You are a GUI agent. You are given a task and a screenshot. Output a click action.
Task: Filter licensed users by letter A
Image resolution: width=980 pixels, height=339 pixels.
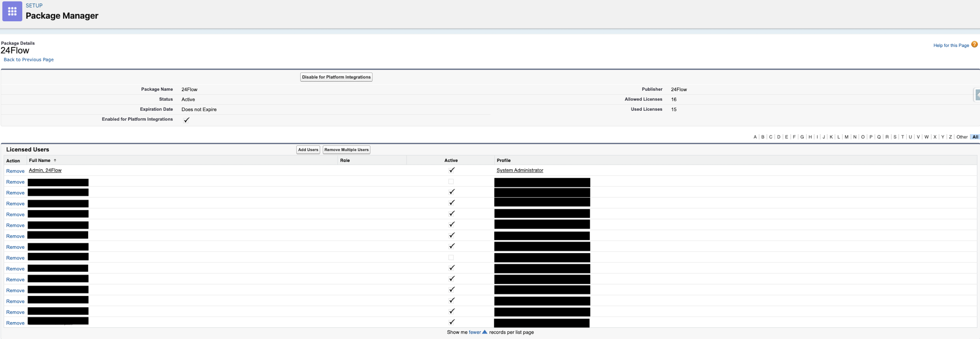coord(755,137)
